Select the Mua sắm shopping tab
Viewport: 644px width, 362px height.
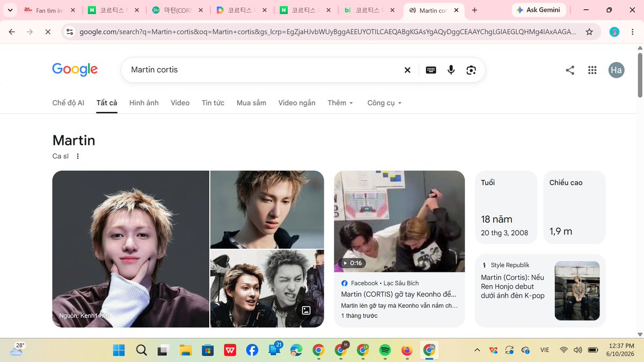(x=251, y=103)
